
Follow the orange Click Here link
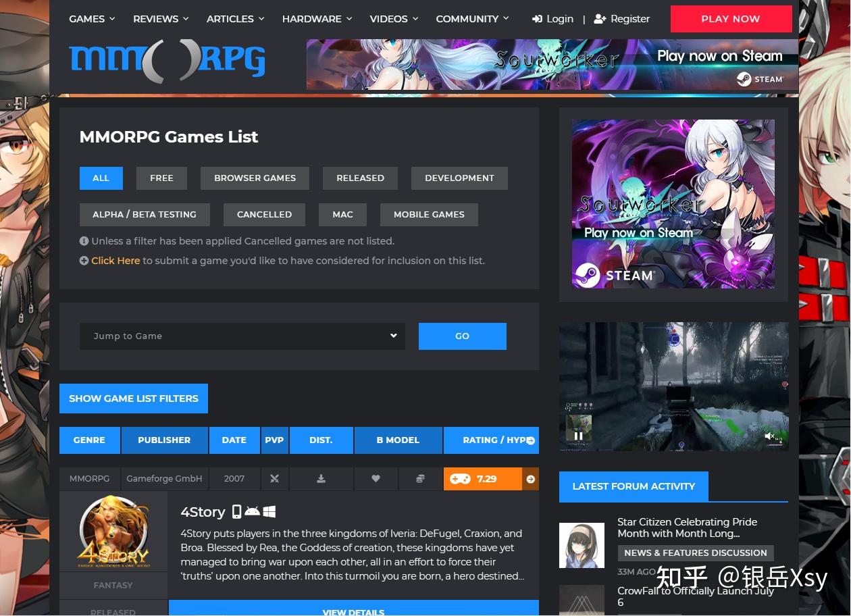[x=115, y=261]
